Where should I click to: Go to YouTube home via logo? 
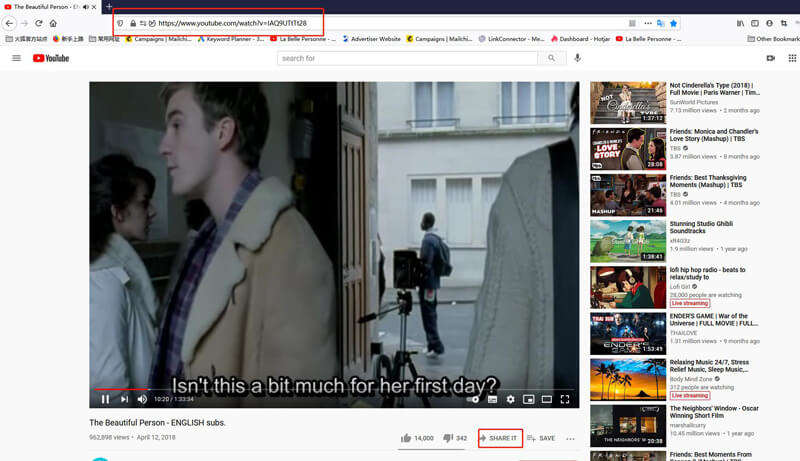(51, 58)
